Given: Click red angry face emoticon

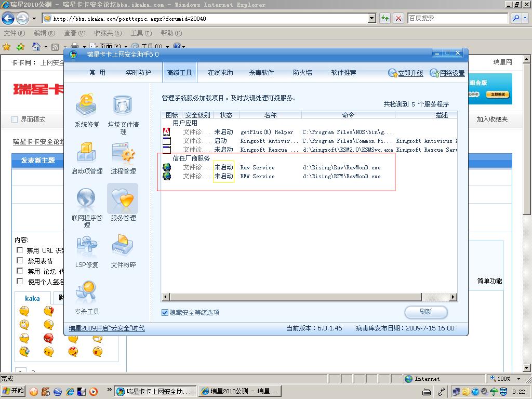Looking at the screenshot, I should coord(48,338).
